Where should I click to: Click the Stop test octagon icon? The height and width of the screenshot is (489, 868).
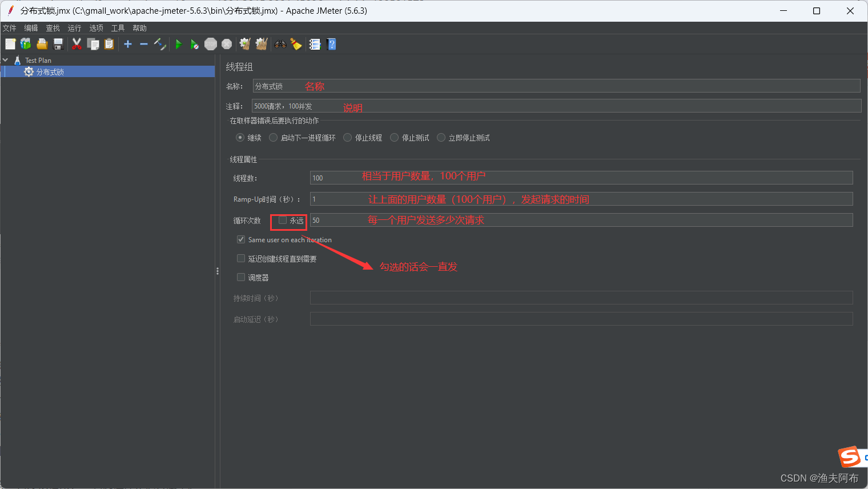[211, 44]
